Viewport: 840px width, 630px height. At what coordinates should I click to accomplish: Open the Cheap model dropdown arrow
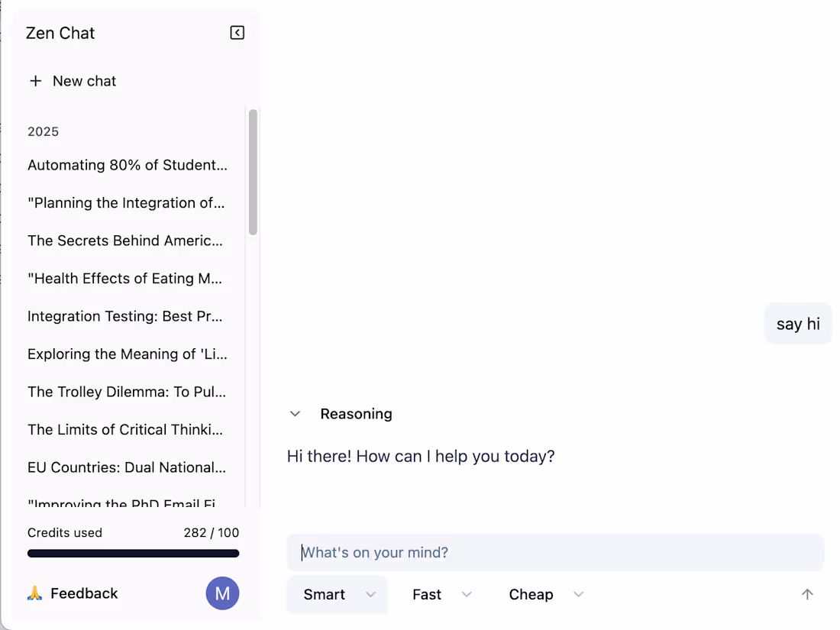pos(578,595)
